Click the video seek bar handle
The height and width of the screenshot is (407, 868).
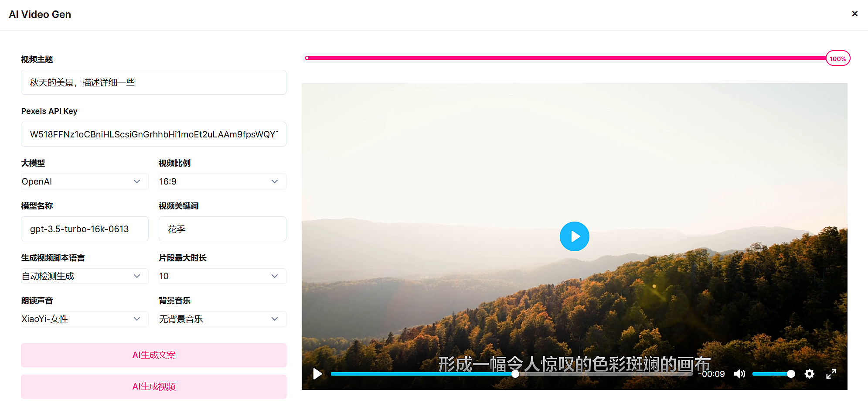click(x=515, y=374)
